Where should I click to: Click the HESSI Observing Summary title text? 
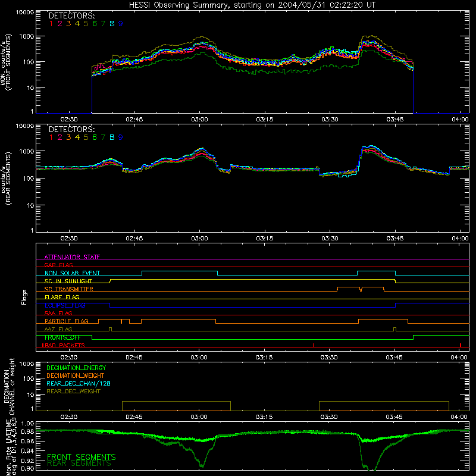click(x=252, y=5)
